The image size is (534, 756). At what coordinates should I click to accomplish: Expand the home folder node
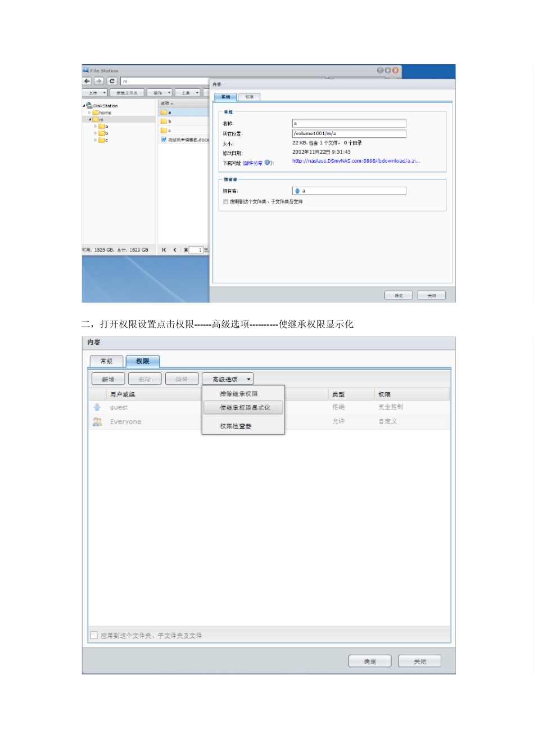coord(89,112)
